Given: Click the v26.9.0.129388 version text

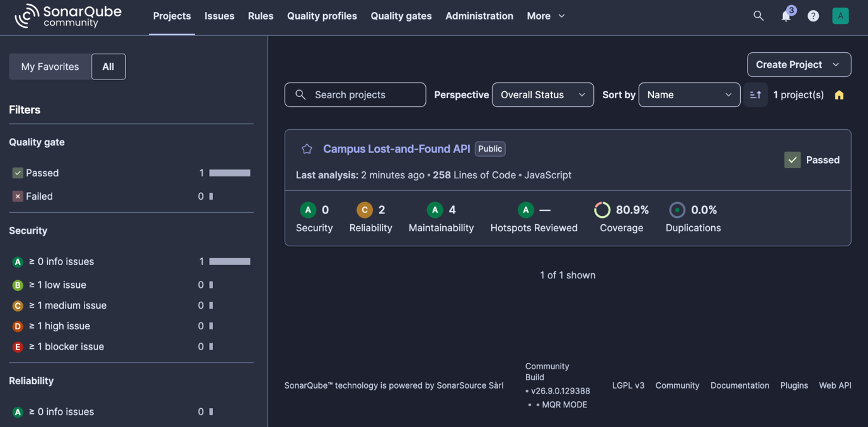Looking at the screenshot, I should click(561, 391).
